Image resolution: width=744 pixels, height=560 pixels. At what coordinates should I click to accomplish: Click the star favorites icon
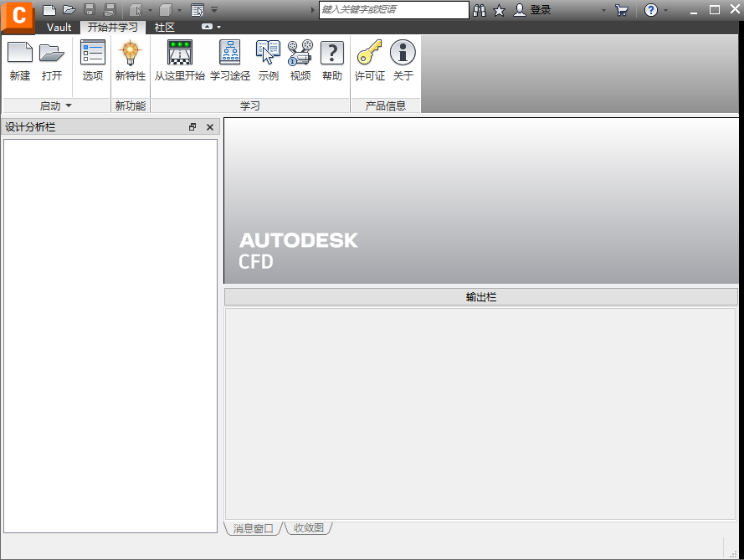tap(499, 10)
